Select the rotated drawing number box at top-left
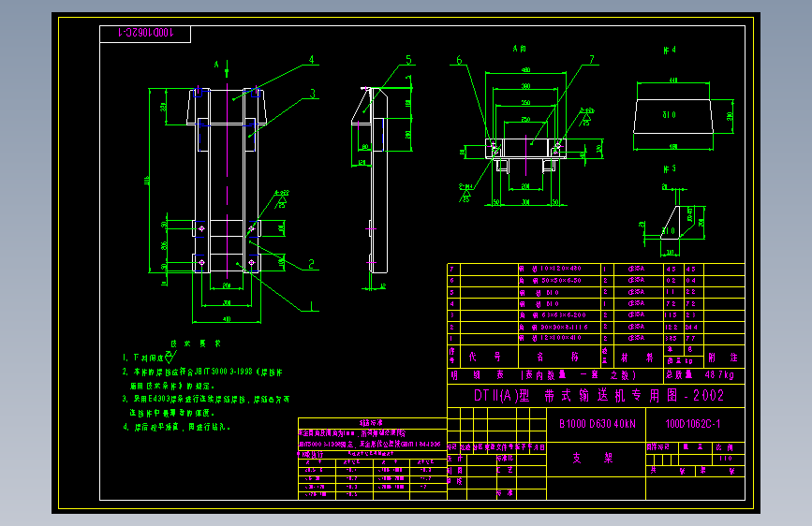 point(145,34)
